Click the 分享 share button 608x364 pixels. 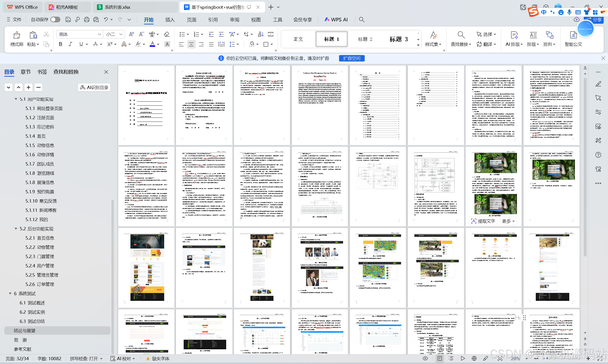click(594, 20)
